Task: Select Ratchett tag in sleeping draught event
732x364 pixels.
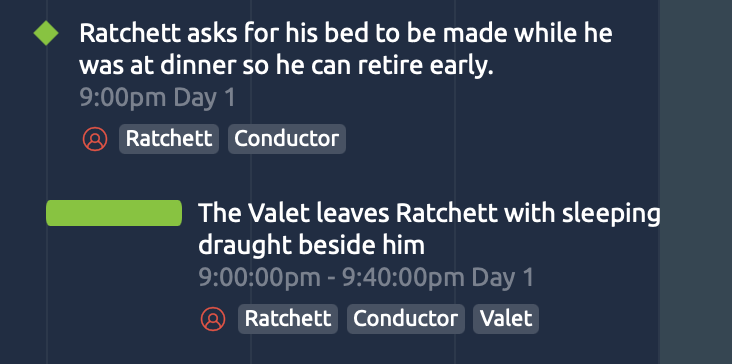Action: [x=288, y=319]
